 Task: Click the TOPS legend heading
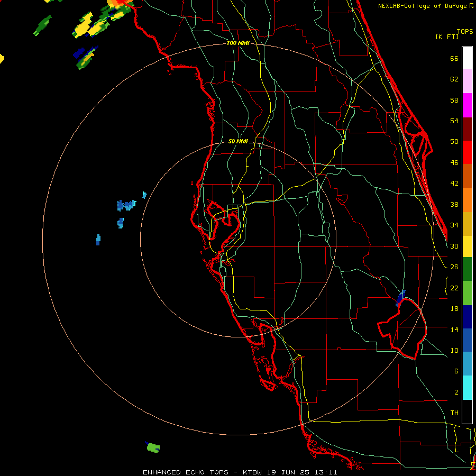coord(465,32)
